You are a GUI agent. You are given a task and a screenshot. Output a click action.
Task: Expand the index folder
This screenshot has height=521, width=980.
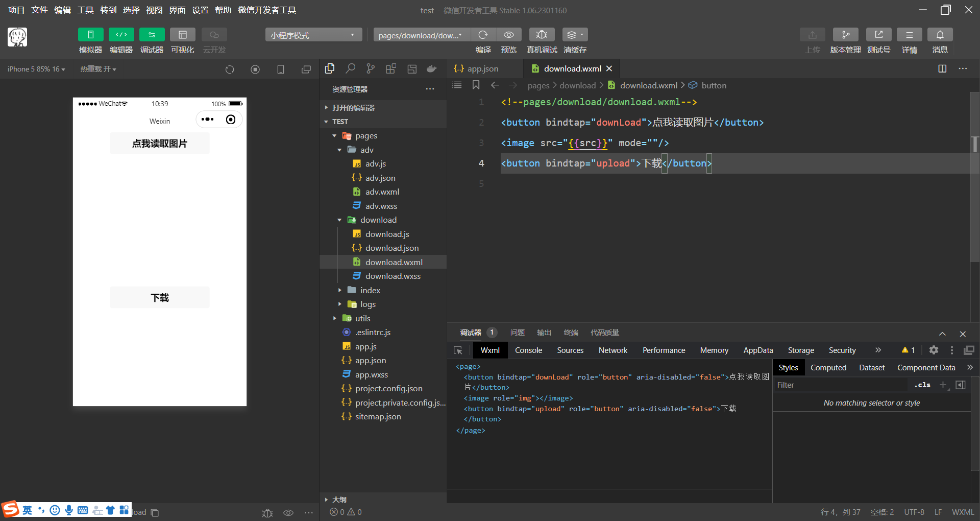pos(383,290)
